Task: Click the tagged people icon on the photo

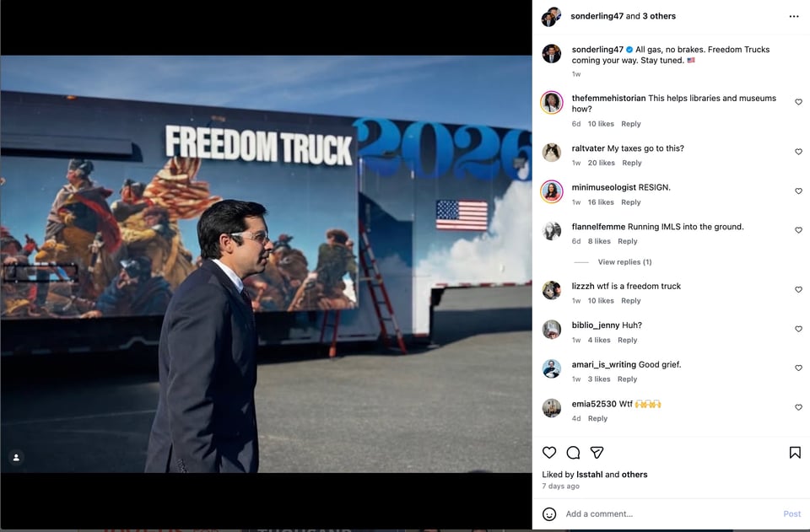Action: point(18,457)
